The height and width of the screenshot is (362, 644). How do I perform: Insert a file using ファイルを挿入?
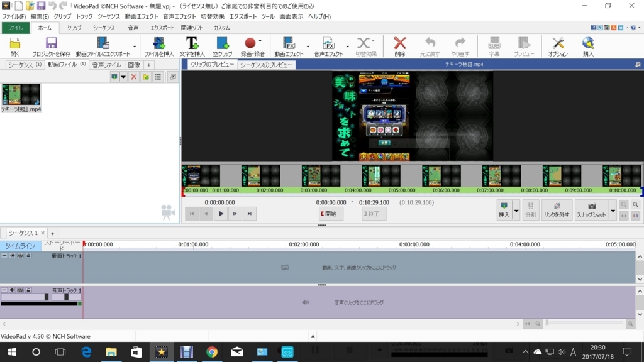tap(159, 47)
